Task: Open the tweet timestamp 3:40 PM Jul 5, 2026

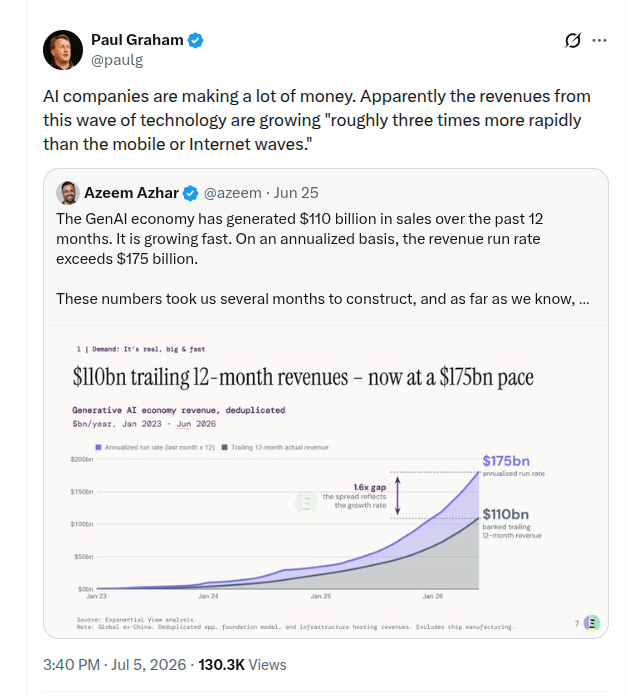Action: pos(114,664)
